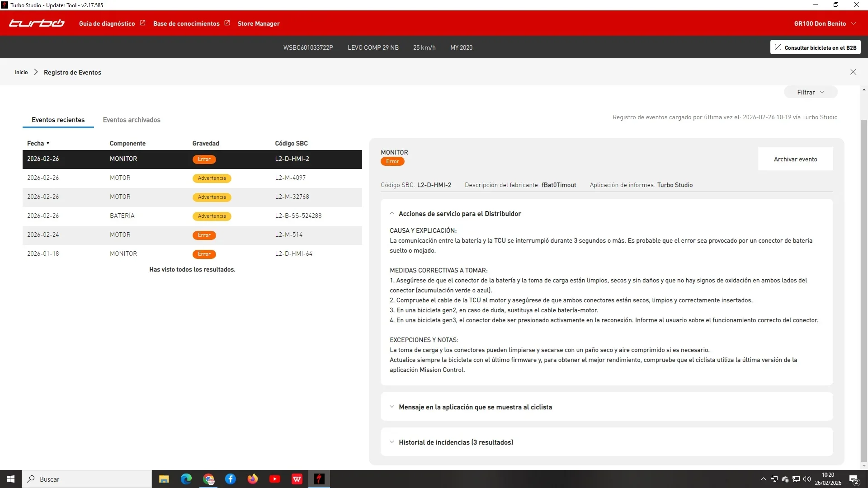The image size is (868, 488).
Task: Show hidden system tray icons
Action: pyautogui.click(x=764, y=479)
